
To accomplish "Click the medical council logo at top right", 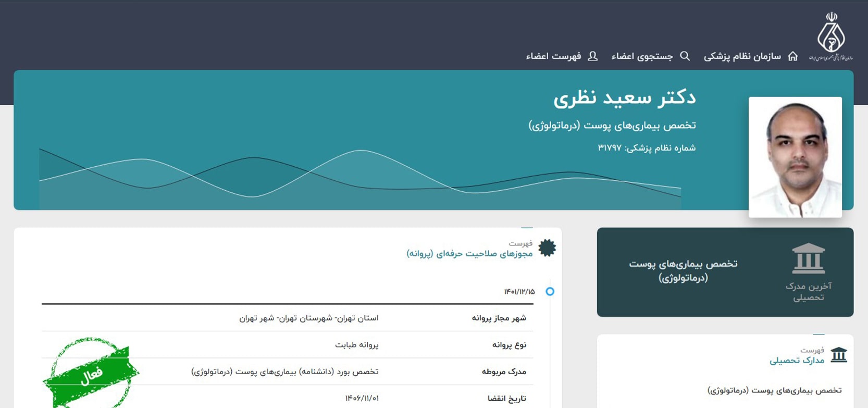I will click(831, 36).
